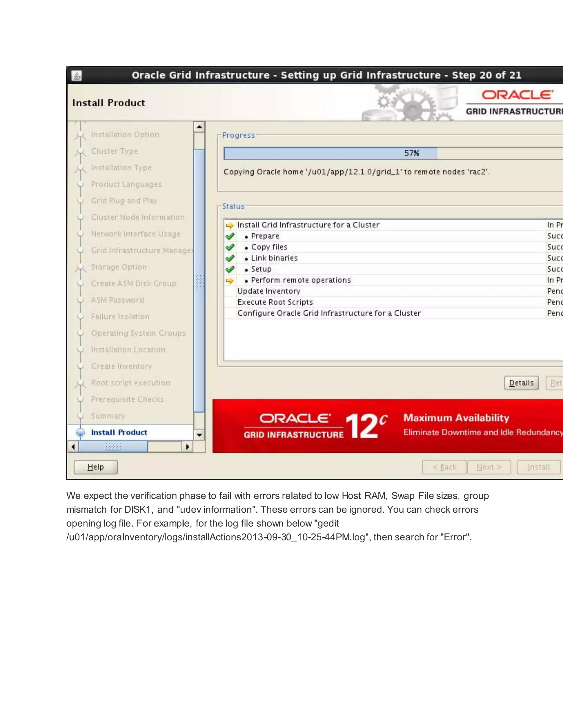Click the sidebar left scroll arrow
The height and width of the screenshot is (728, 563).
(x=73, y=447)
